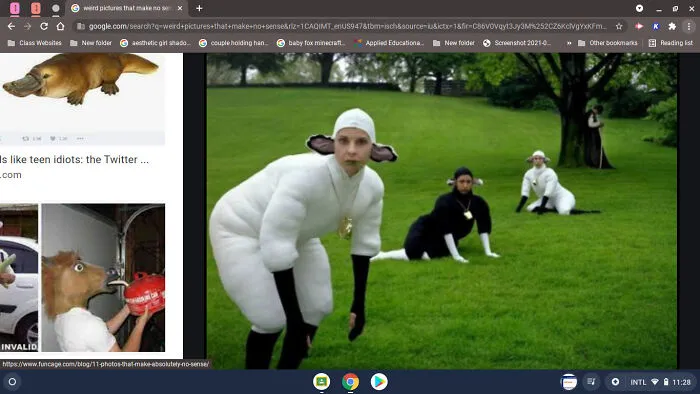Open the Chrome three-dot menu
Viewport: 700px width, 394px height.
pyautogui.click(x=689, y=26)
